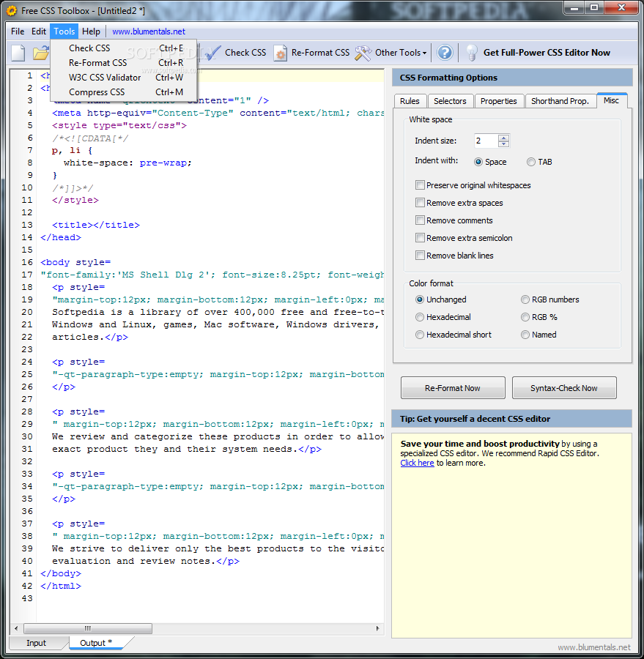Viewport: 644px width, 659px height.
Task: Click the lightbulb Get Full-Power Editor icon
Action: tap(473, 53)
